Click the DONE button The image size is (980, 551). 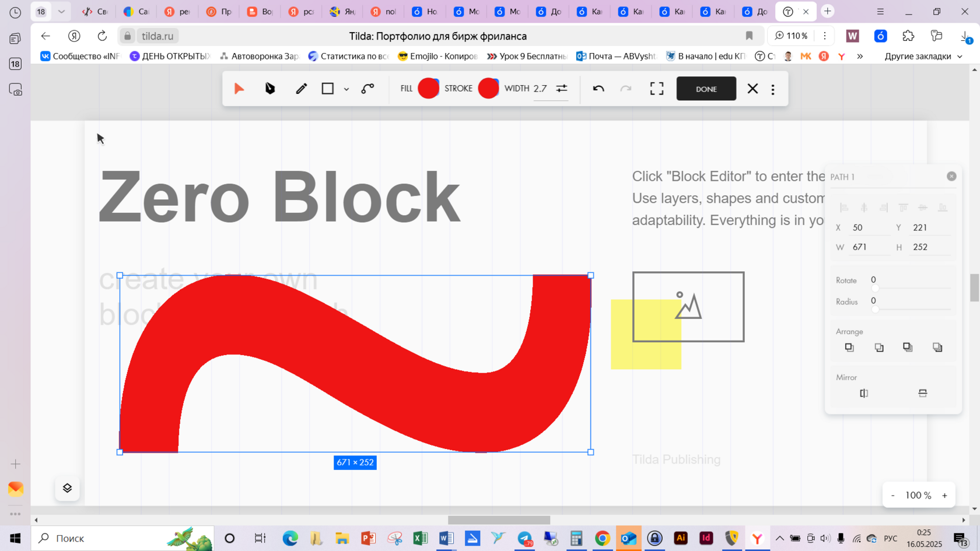coord(706,89)
